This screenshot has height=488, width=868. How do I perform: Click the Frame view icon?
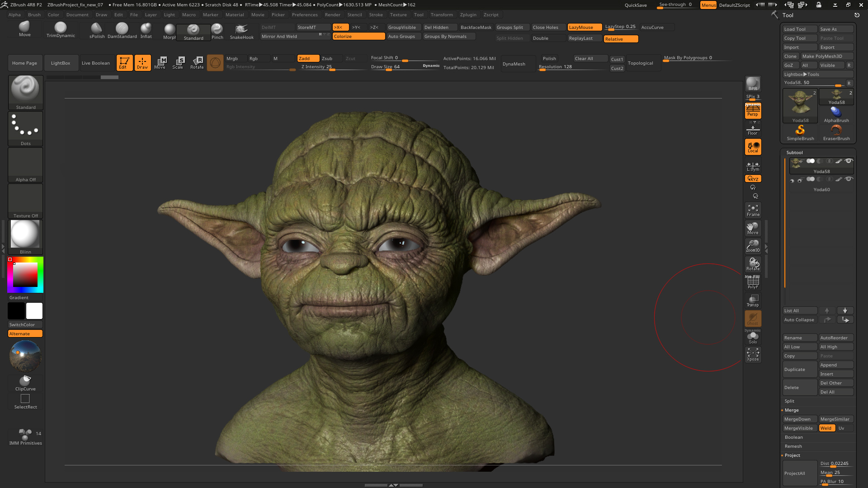pos(753,210)
